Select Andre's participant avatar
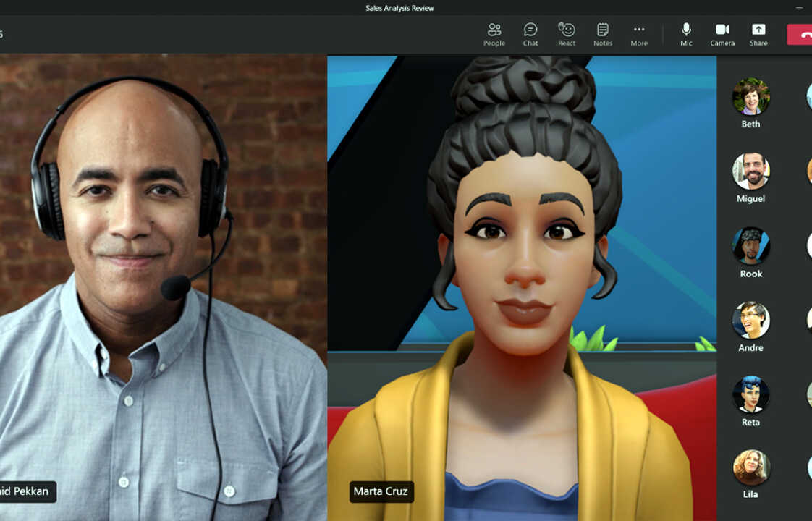This screenshot has width=812, height=521. click(x=751, y=320)
